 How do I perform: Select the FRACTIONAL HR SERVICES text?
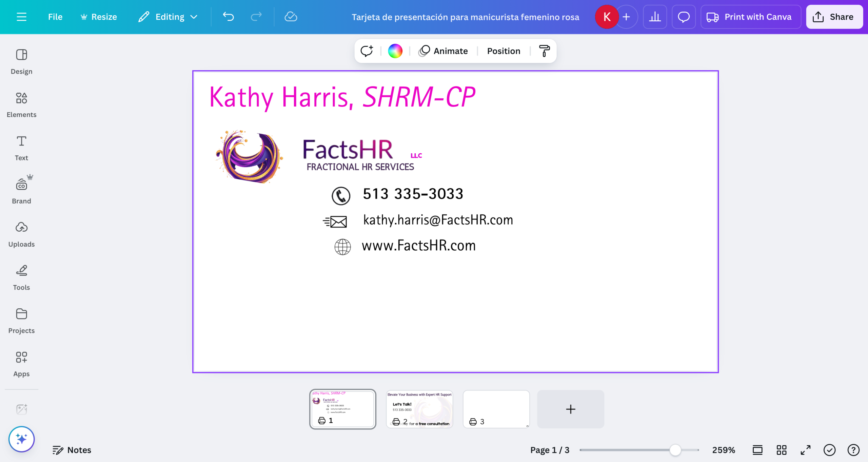(x=360, y=167)
